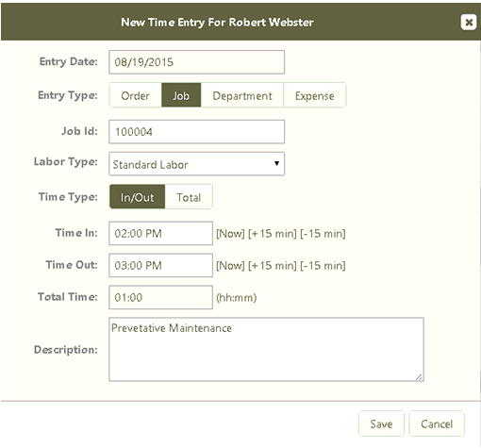Add 15 minutes to Time Out
This screenshot has width=481, height=448.
pos(273,266)
